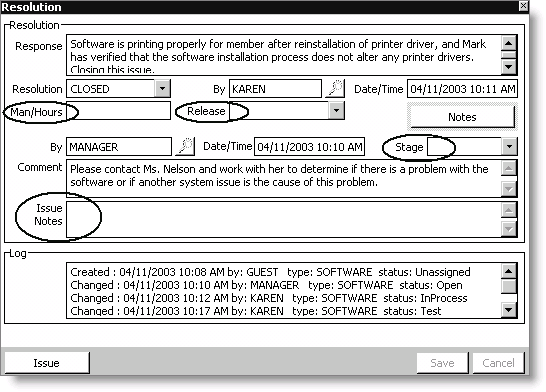Click the Response box scroll down arrow
Screen dimensions: 546x392
click(x=509, y=66)
